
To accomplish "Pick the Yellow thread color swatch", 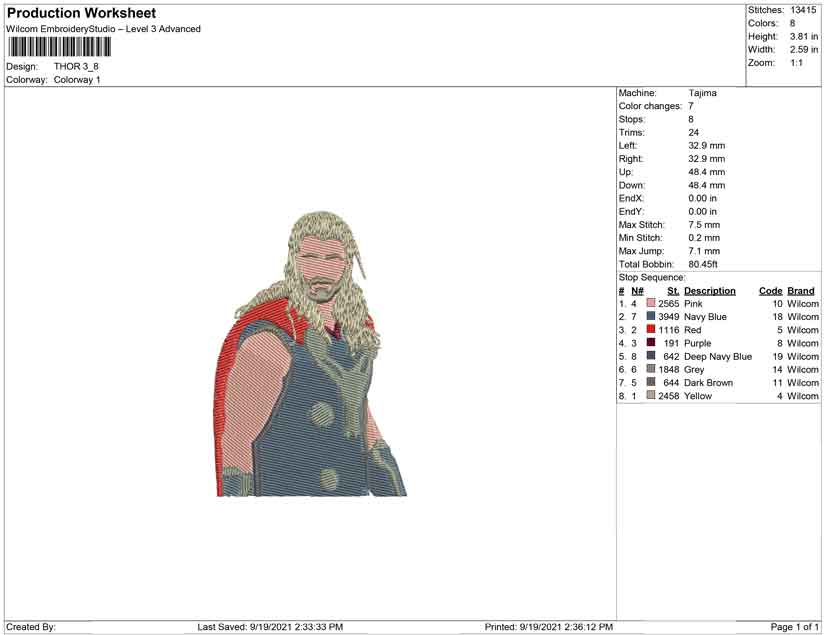I will [651, 395].
